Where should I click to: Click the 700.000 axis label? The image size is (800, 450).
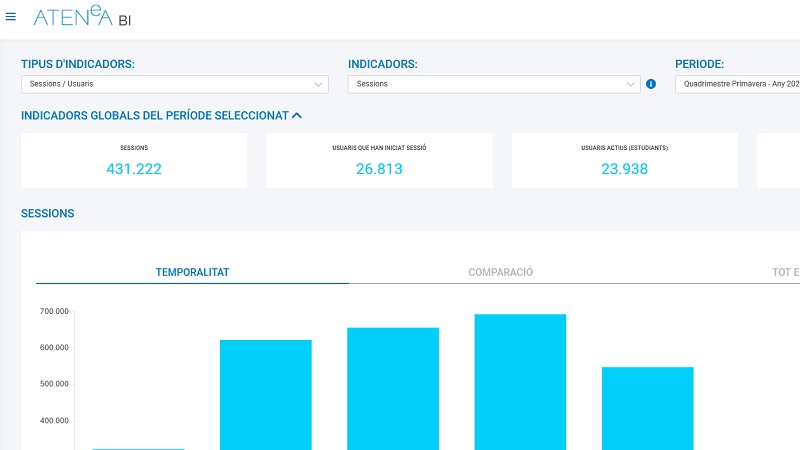54,311
